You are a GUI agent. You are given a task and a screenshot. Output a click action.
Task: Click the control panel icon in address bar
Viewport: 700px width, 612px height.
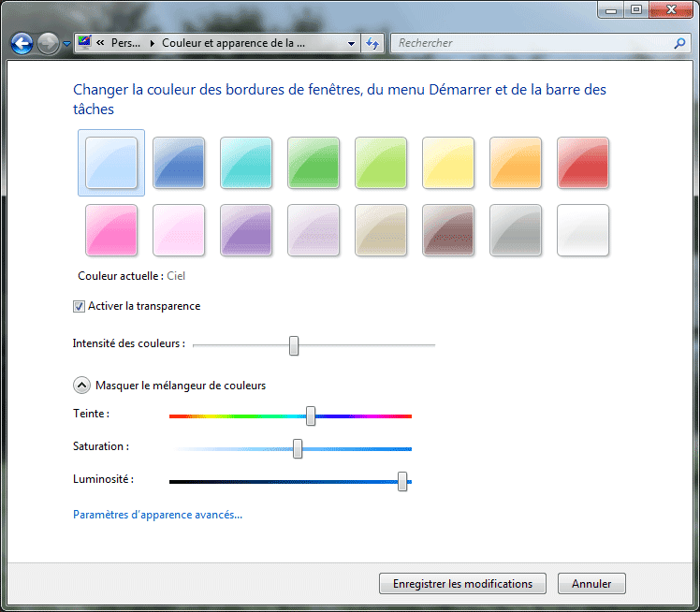point(84,42)
